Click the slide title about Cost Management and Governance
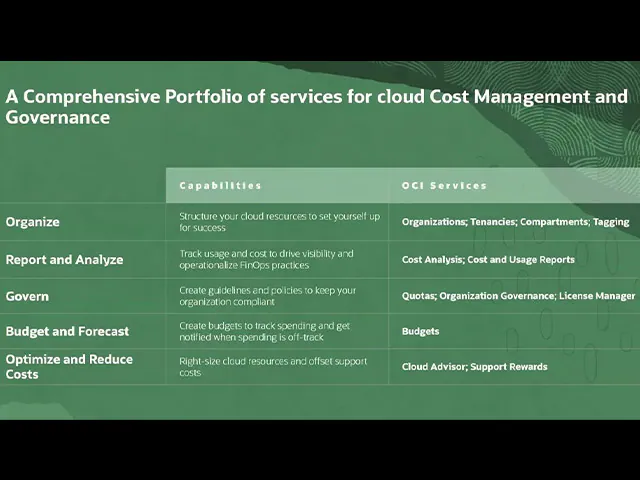This screenshot has height=480, width=640. click(x=316, y=107)
